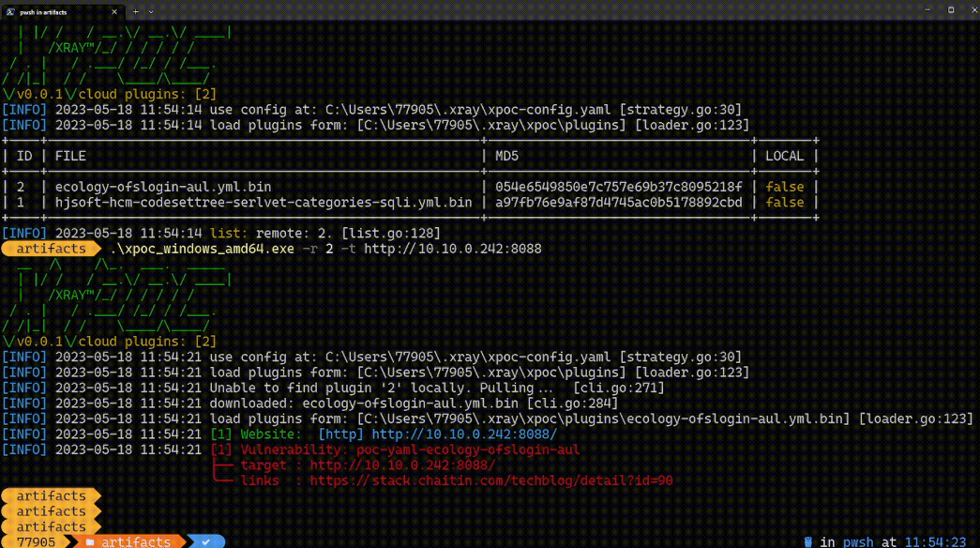980x548 pixels.
Task: Maximize the terminal window
Action: click(x=951, y=10)
